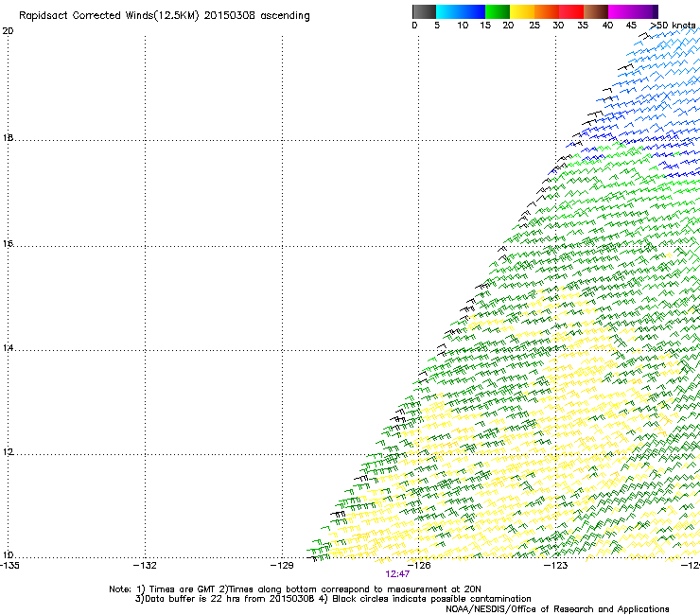The image size is (700, 615).
Task: Click the blue 10-15 knots legend segment
Action: pos(473,11)
